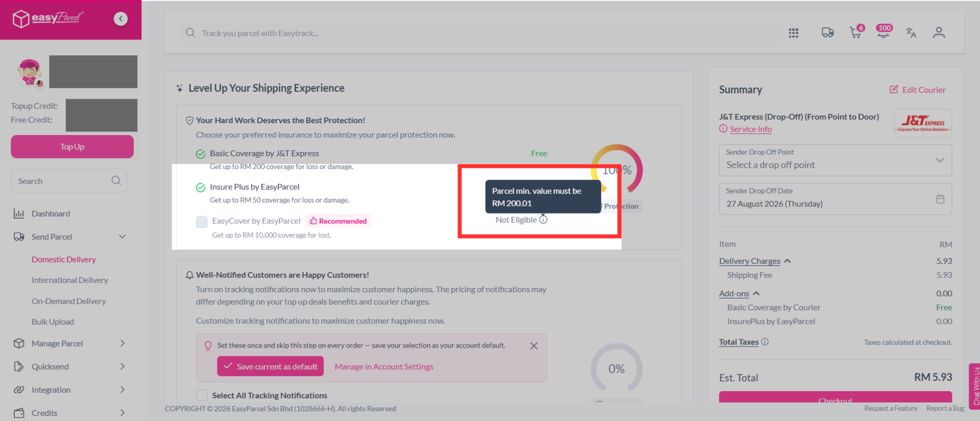Viewport: 980px width, 421px height.
Task: Click the Not Eligible info icon
Action: (x=543, y=220)
